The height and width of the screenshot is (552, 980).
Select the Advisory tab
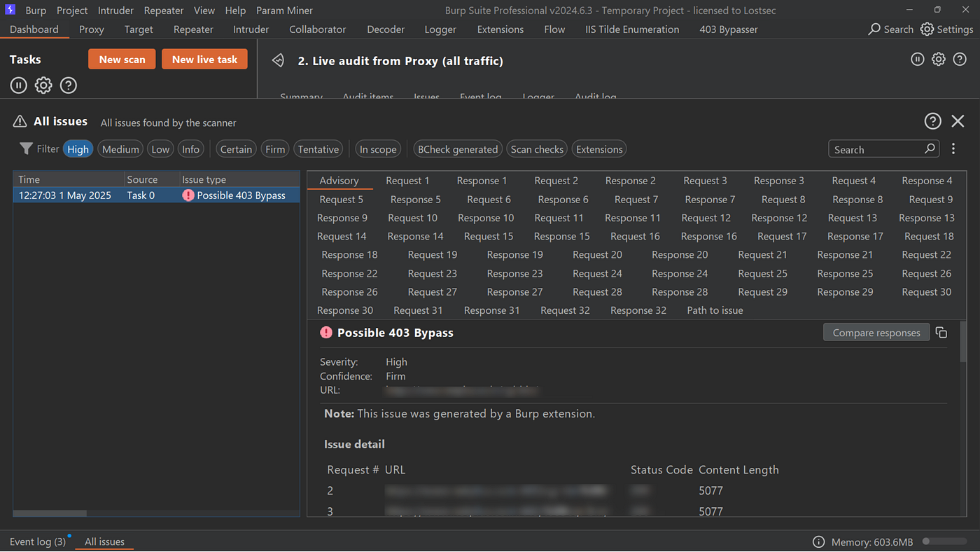[x=339, y=181]
